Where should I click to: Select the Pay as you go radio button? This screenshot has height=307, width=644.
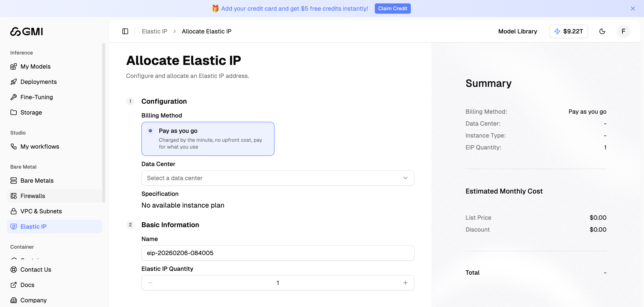150,131
